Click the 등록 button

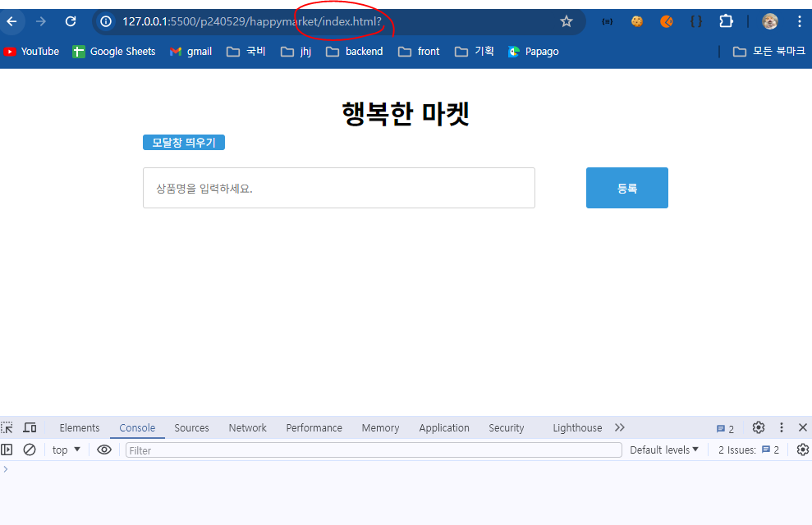(x=627, y=188)
